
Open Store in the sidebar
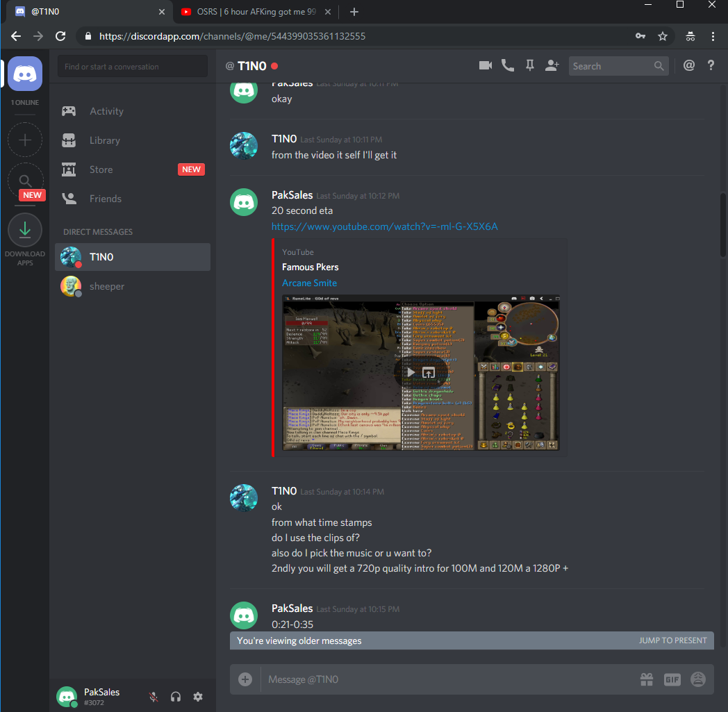[x=132, y=169]
